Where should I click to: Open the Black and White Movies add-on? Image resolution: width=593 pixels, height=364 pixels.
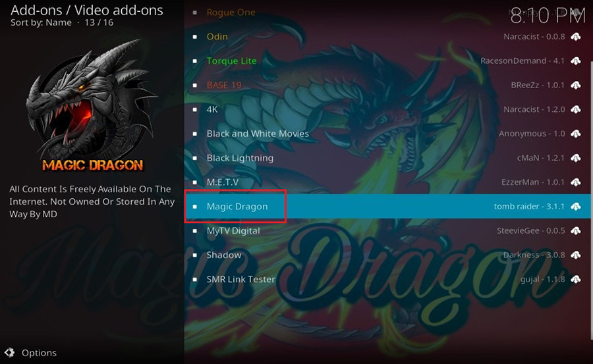(x=387, y=134)
